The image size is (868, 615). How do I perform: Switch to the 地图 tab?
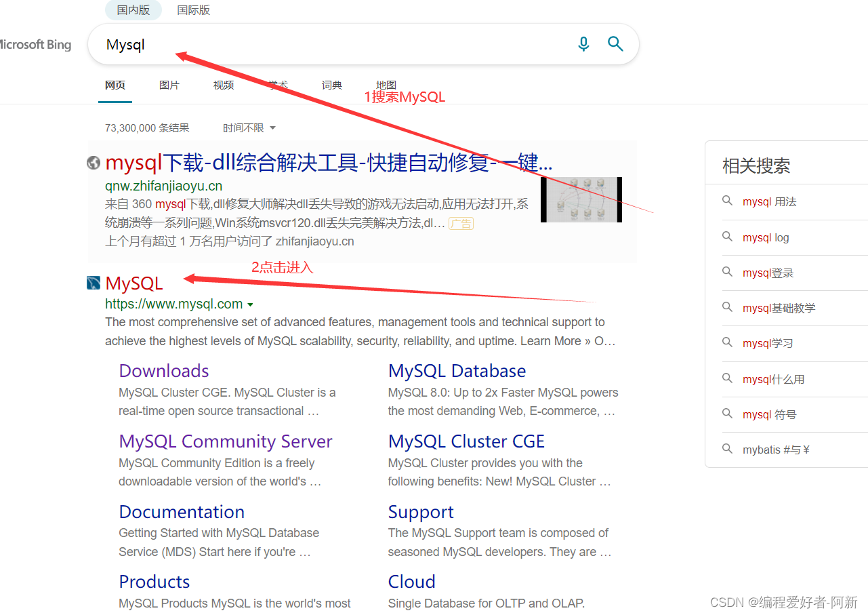point(386,85)
